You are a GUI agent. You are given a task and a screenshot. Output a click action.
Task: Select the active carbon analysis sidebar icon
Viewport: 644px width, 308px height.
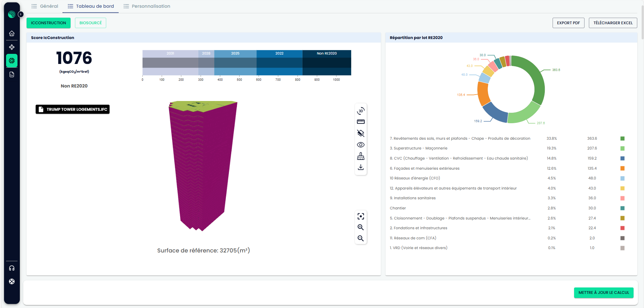click(x=12, y=61)
